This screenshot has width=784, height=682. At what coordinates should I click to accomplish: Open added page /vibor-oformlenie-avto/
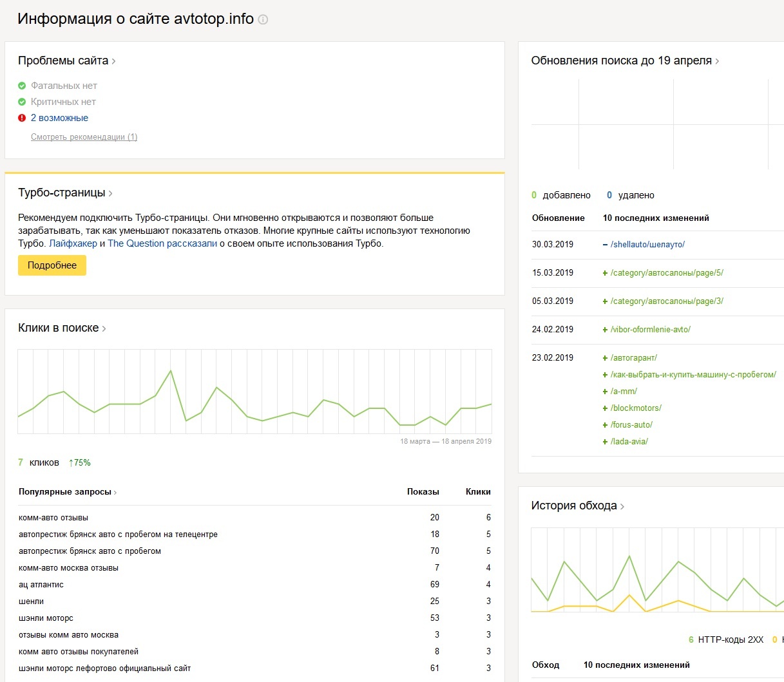pyautogui.click(x=650, y=329)
